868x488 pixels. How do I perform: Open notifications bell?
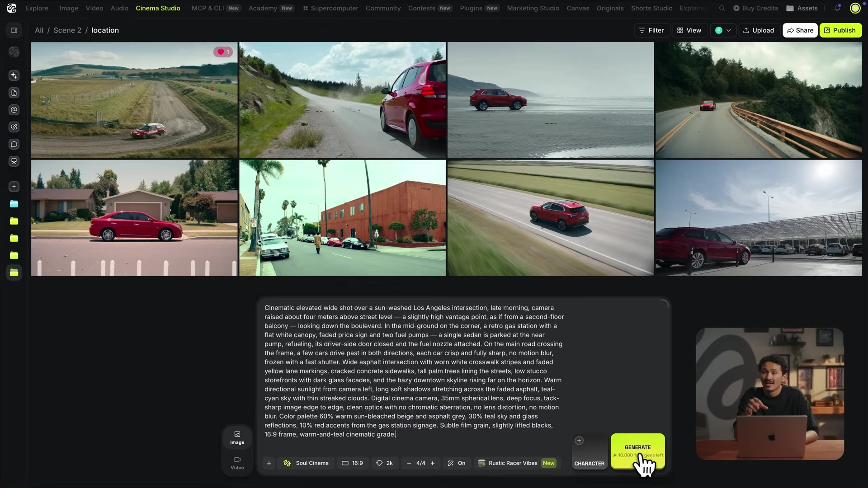point(837,8)
